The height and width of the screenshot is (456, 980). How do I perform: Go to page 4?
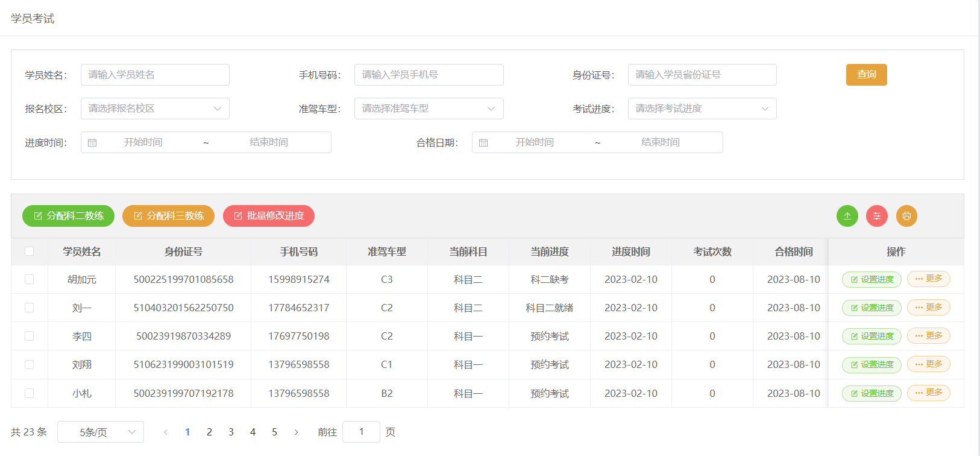pyautogui.click(x=253, y=432)
